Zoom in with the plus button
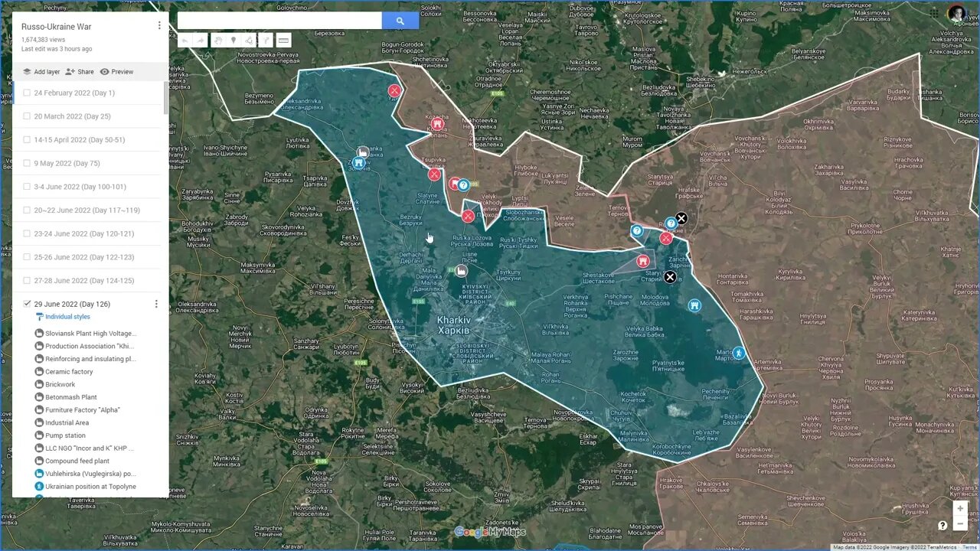Screen dimensions: 980x551 [960, 509]
